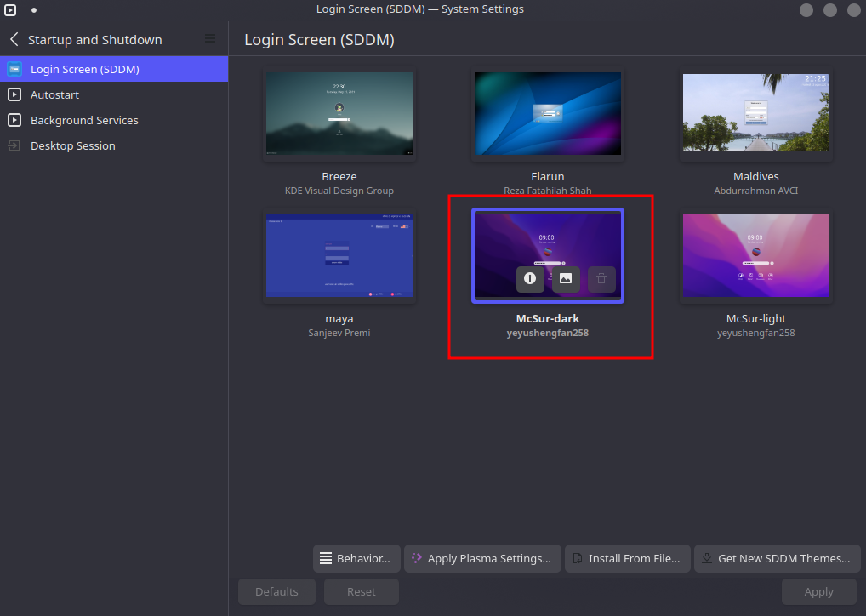Click author text Sanjeev Premi

pyautogui.click(x=339, y=333)
